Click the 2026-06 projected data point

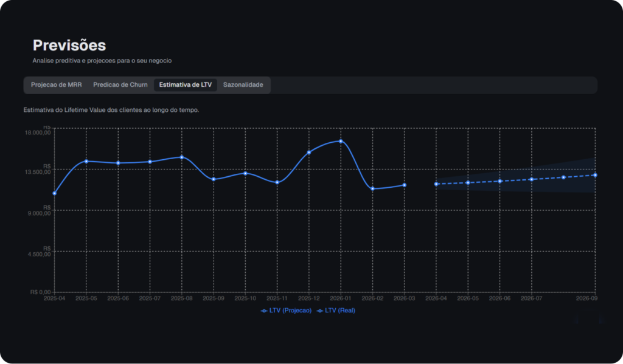coord(499,181)
